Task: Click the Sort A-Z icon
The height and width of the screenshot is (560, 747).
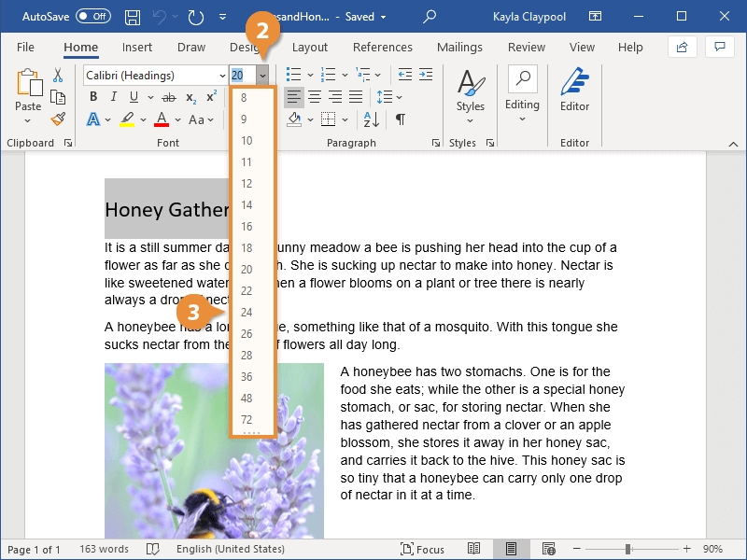Action: point(371,119)
